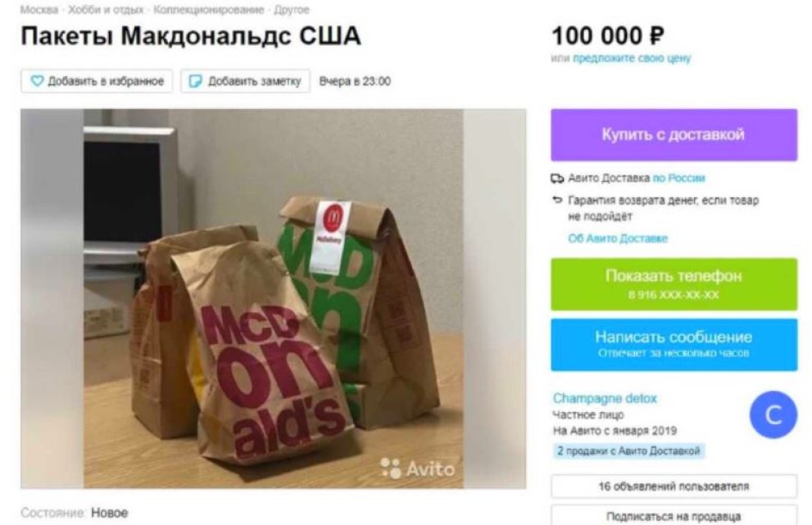Click the return arrow icon by money-back guarantee

557,200
